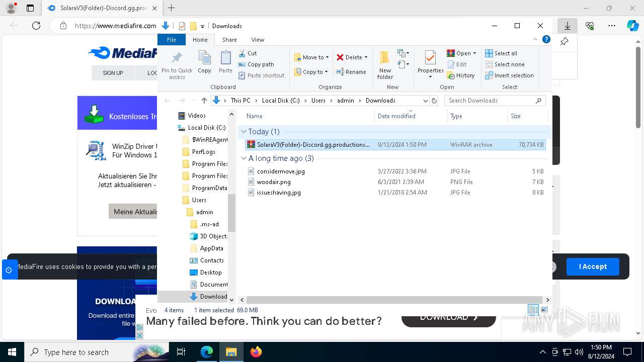Switch to the View ribbon tab

click(x=258, y=40)
